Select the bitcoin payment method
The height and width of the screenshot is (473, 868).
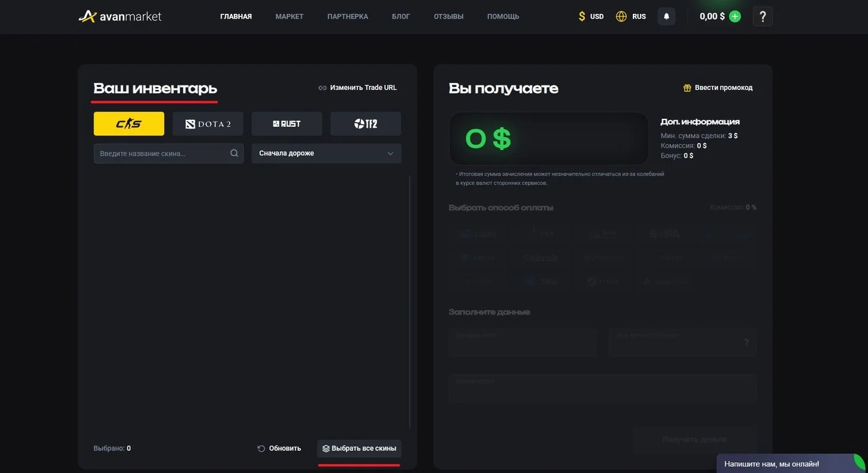[x=541, y=258]
